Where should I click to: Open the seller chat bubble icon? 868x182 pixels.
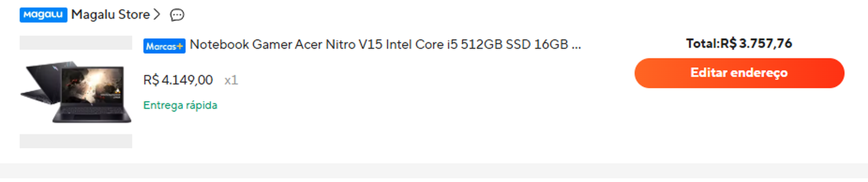pyautogui.click(x=177, y=15)
